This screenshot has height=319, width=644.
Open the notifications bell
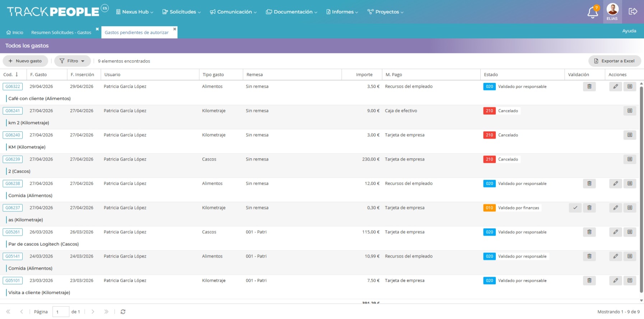point(592,13)
